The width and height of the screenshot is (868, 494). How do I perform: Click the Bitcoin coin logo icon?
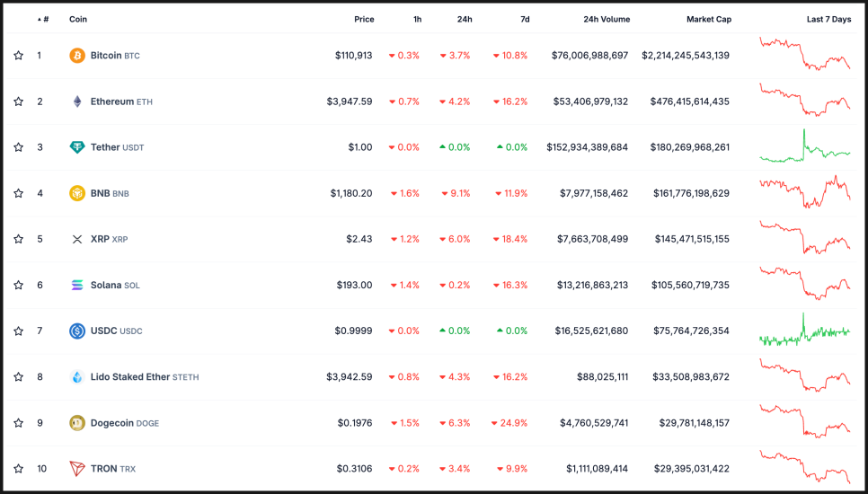click(77, 56)
